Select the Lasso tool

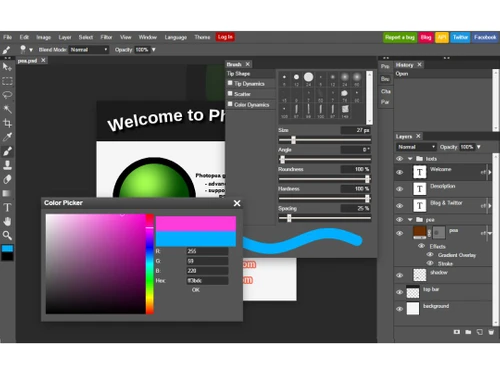point(7,95)
